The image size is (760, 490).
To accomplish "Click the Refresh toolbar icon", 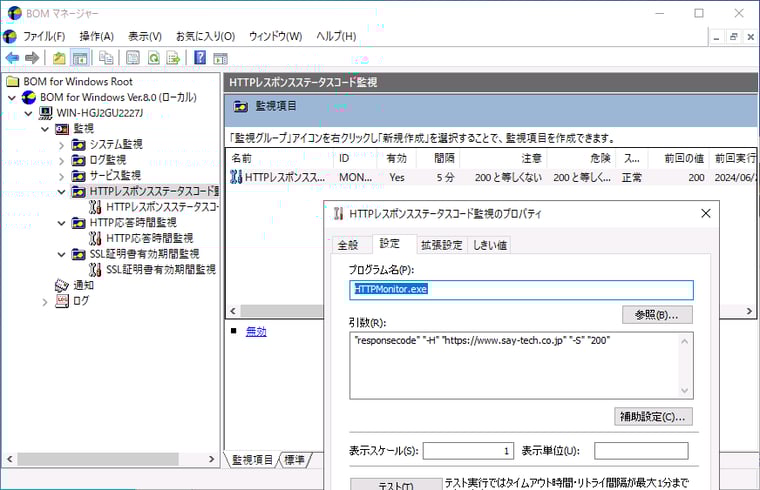I will 154,58.
